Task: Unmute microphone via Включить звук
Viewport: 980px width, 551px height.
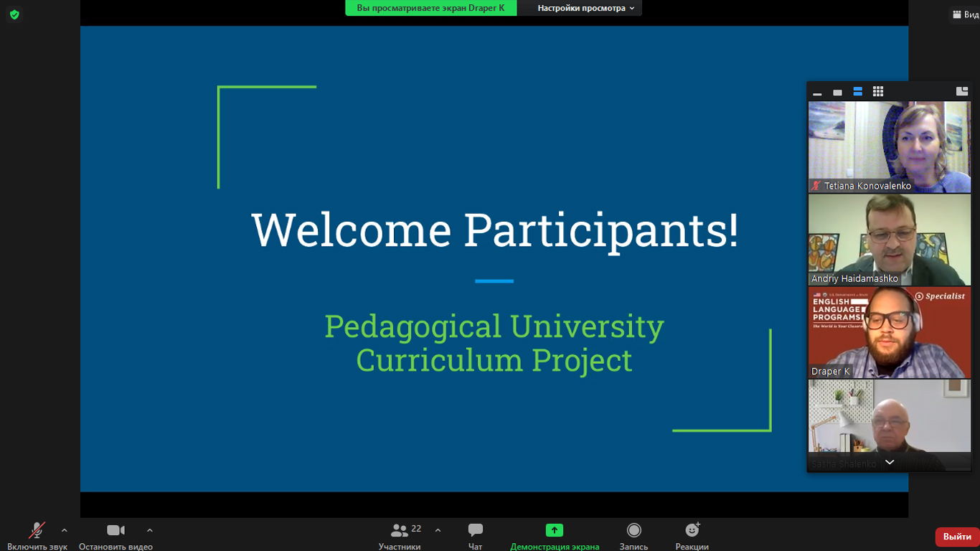Action: point(37,535)
